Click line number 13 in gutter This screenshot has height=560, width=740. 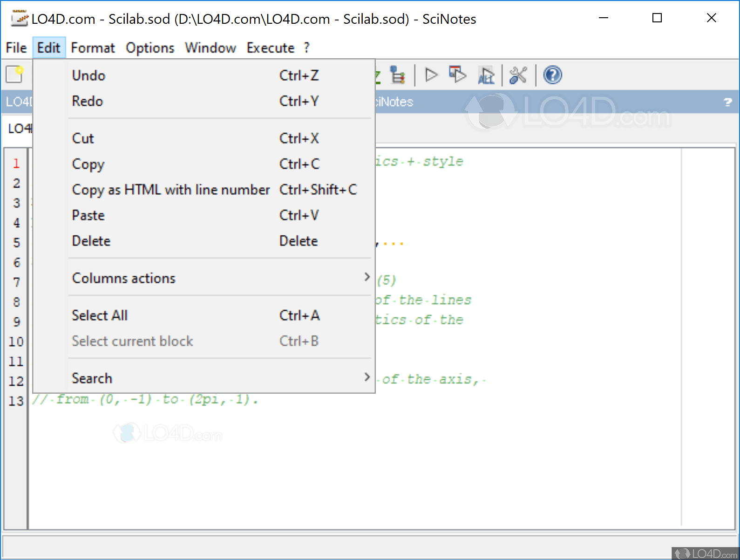(16, 401)
